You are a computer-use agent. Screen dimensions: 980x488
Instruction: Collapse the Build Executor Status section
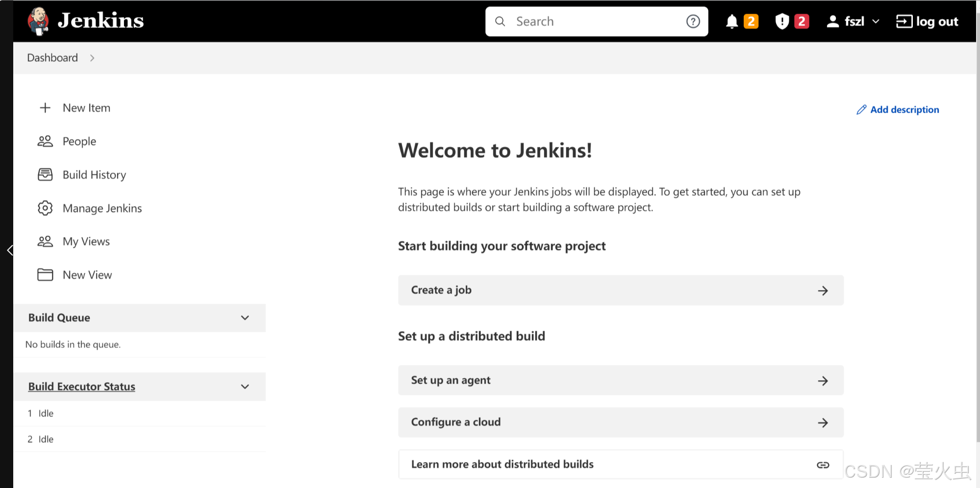245,387
